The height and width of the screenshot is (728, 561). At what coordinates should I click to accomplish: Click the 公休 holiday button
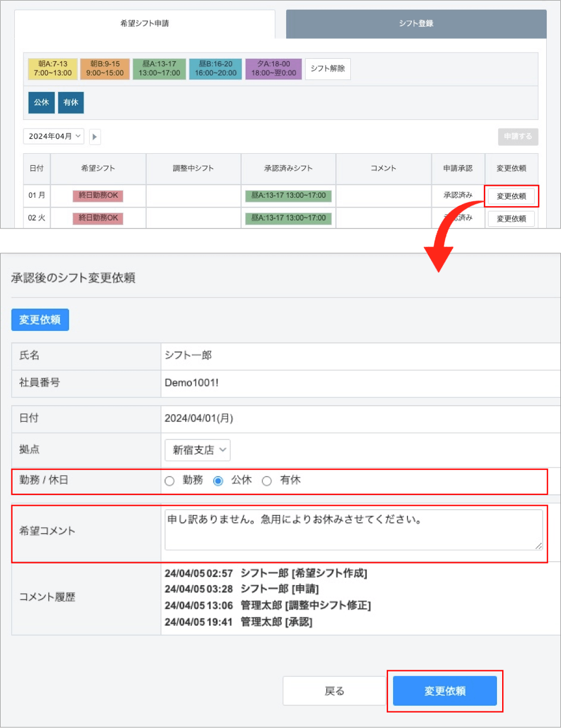pos(41,102)
